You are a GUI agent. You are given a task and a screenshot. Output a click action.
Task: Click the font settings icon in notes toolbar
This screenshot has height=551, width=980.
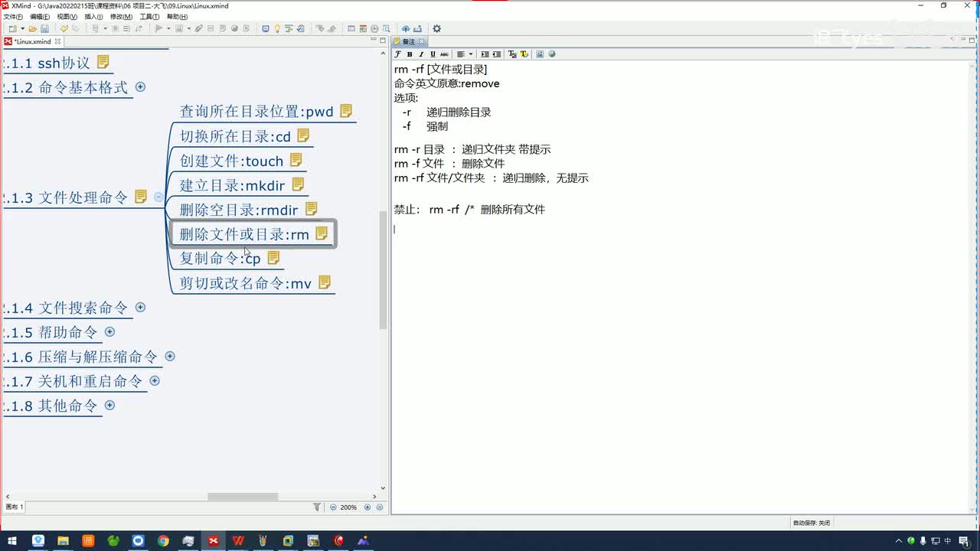397,54
